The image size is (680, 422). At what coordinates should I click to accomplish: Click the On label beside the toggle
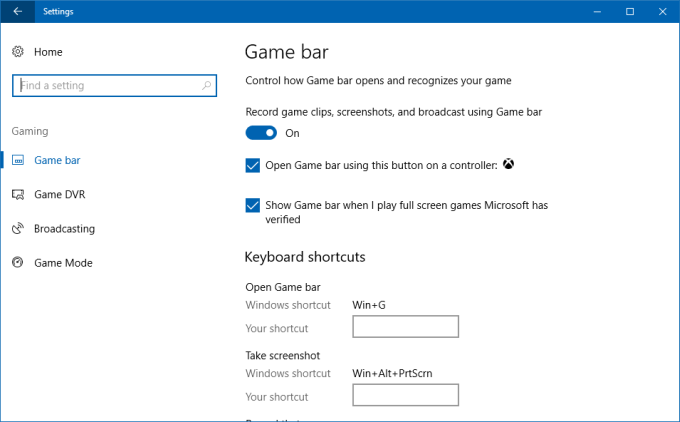(292, 133)
